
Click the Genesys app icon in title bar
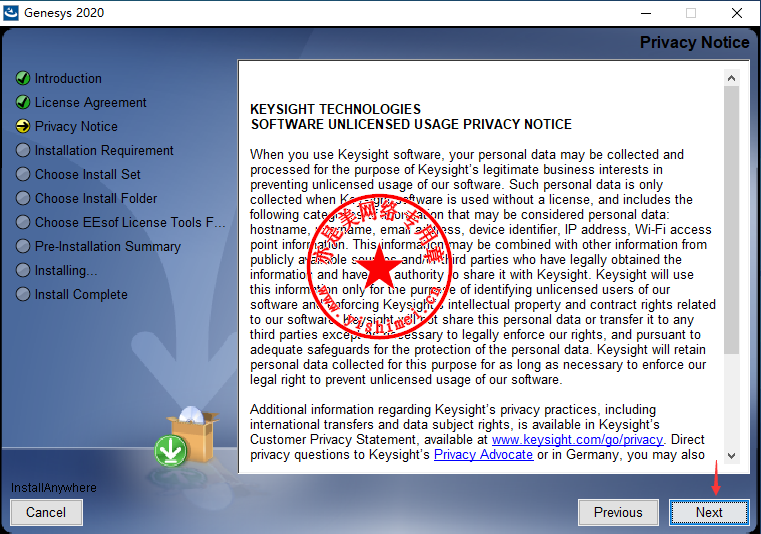pyautogui.click(x=11, y=13)
